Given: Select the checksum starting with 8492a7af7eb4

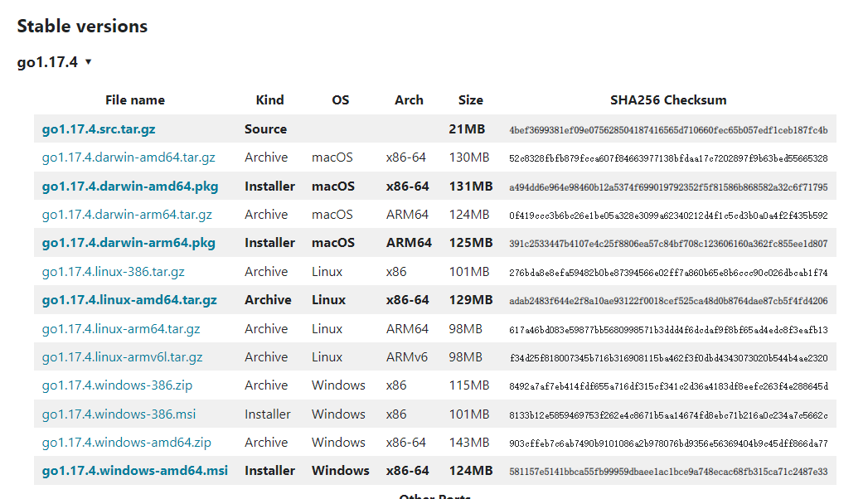Looking at the screenshot, I should click(668, 386).
